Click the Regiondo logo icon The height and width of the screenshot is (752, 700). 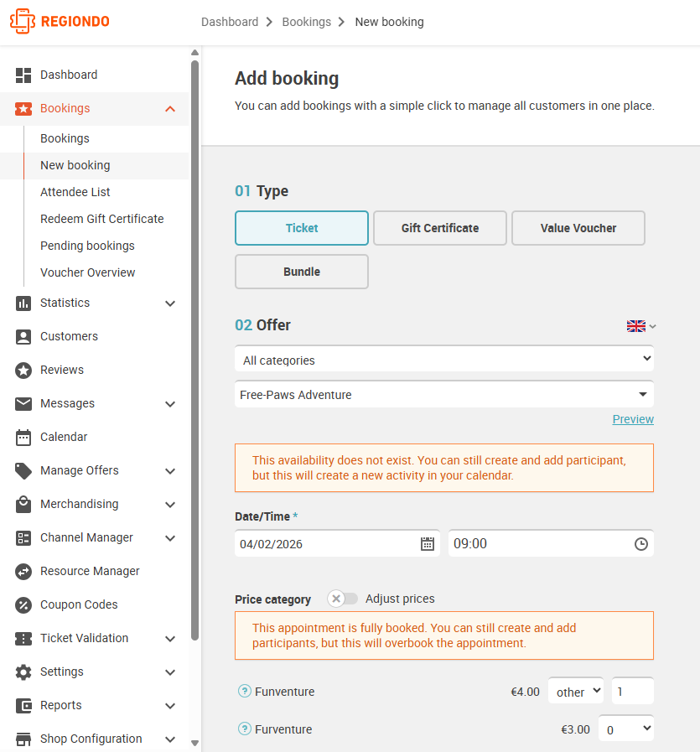23,21
